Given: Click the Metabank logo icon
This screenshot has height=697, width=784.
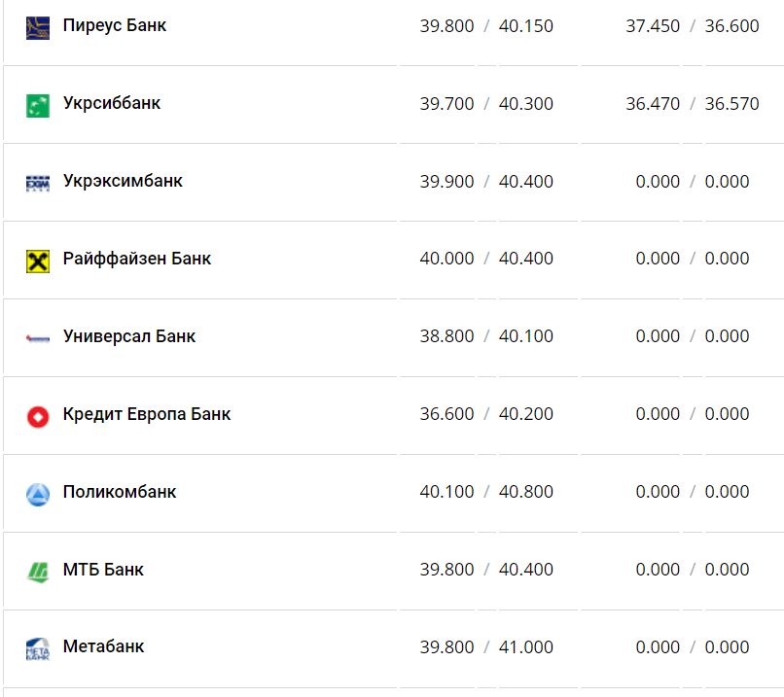Looking at the screenshot, I should (38, 648).
